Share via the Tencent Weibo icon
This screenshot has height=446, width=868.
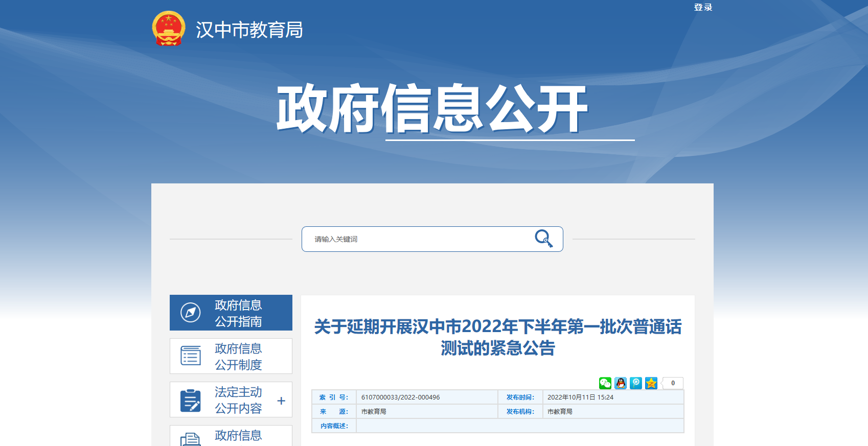636,383
